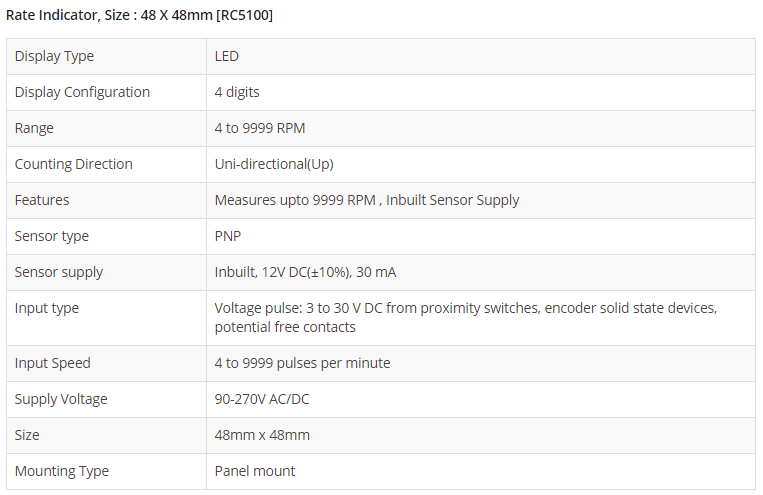Screen dimensions: 763x495
Task: Select the PNP value cell
Action: (x=228, y=236)
